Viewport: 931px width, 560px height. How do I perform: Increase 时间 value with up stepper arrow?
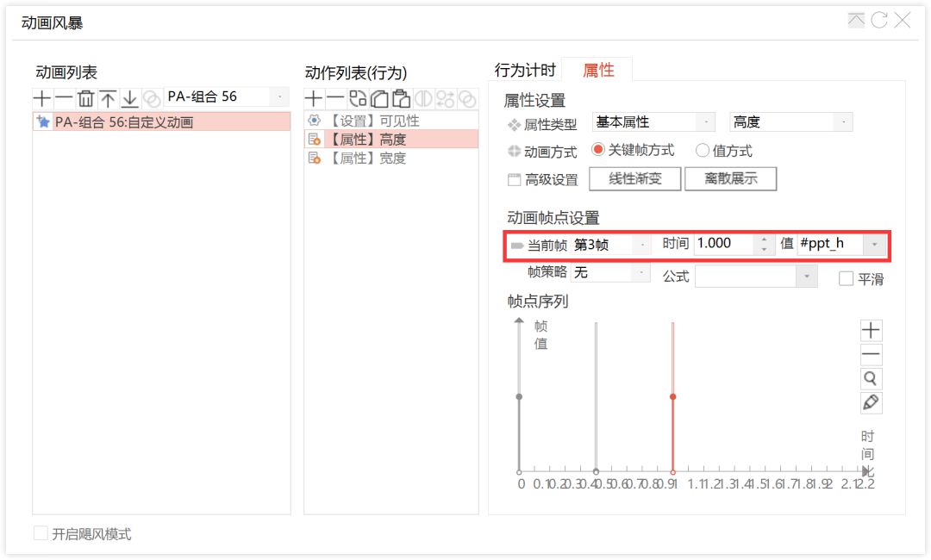[764, 239]
